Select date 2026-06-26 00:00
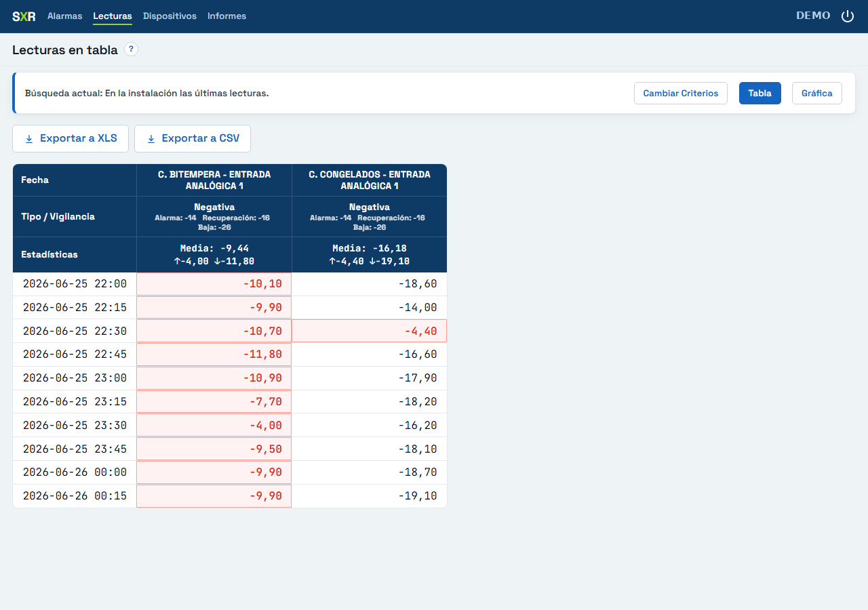The width and height of the screenshot is (868, 610). 75,472
